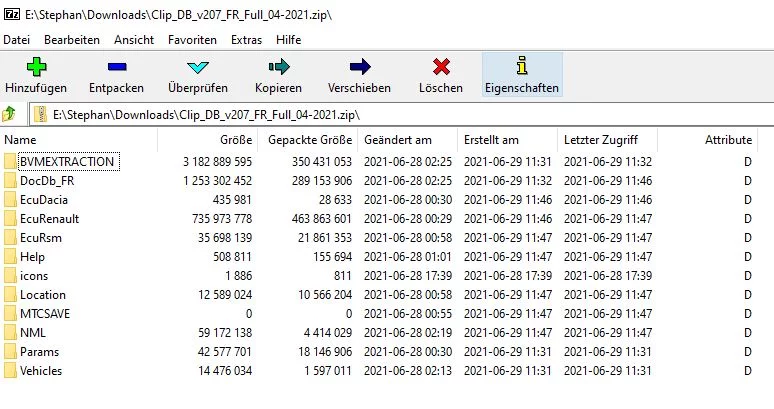
Task: Click the parent folder up icon
Action: 10,114
